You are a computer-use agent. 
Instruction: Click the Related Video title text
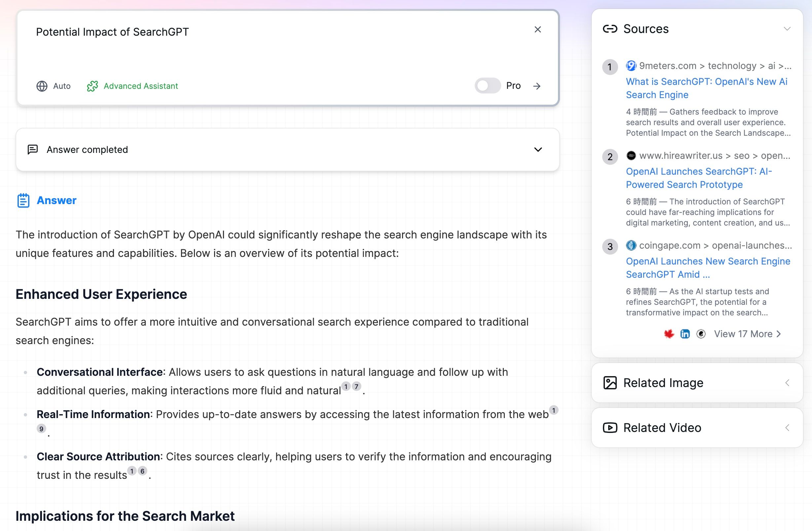[x=662, y=428]
